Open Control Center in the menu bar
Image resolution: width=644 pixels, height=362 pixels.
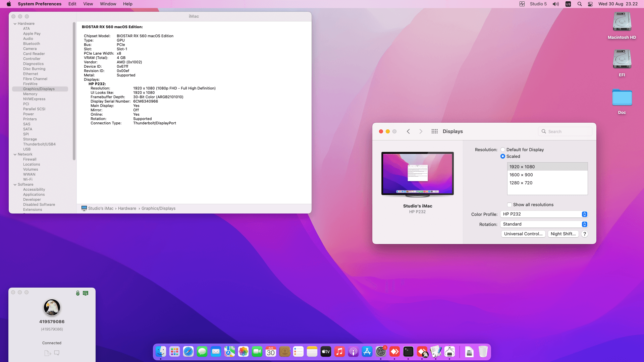pos(590,4)
